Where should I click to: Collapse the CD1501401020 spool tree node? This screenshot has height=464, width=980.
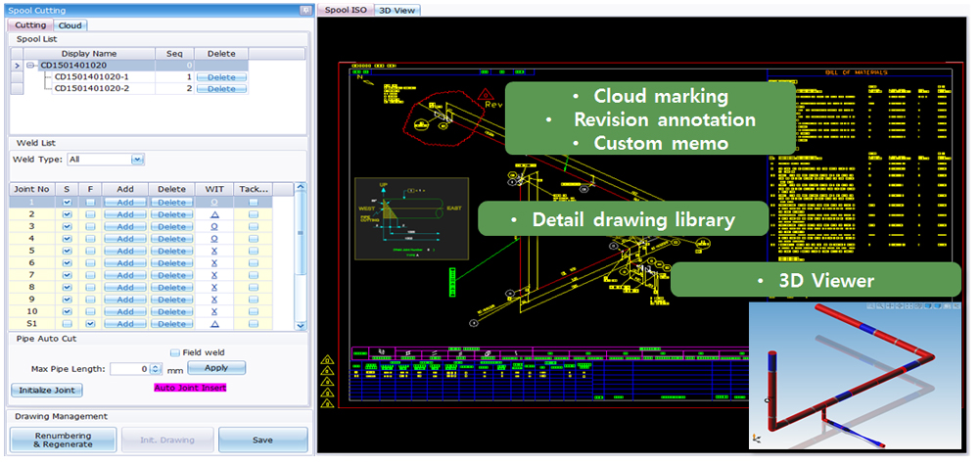click(31, 66)
